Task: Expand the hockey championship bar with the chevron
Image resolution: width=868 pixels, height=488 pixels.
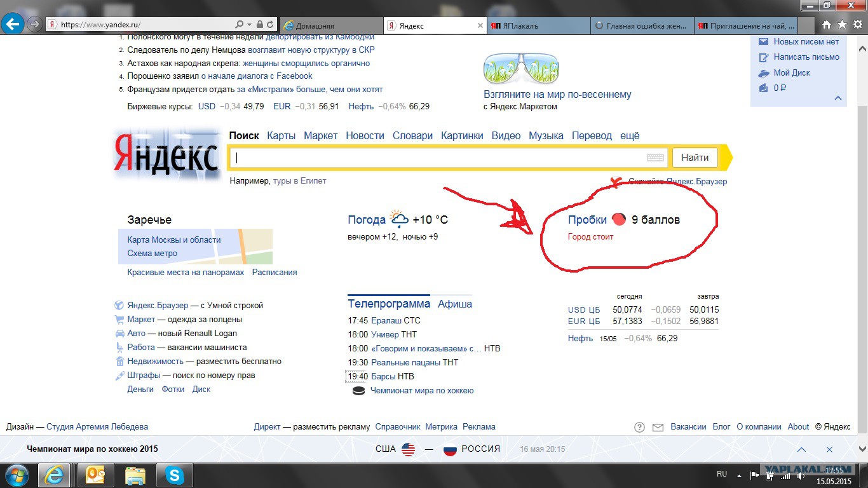Action: point(801,449)
